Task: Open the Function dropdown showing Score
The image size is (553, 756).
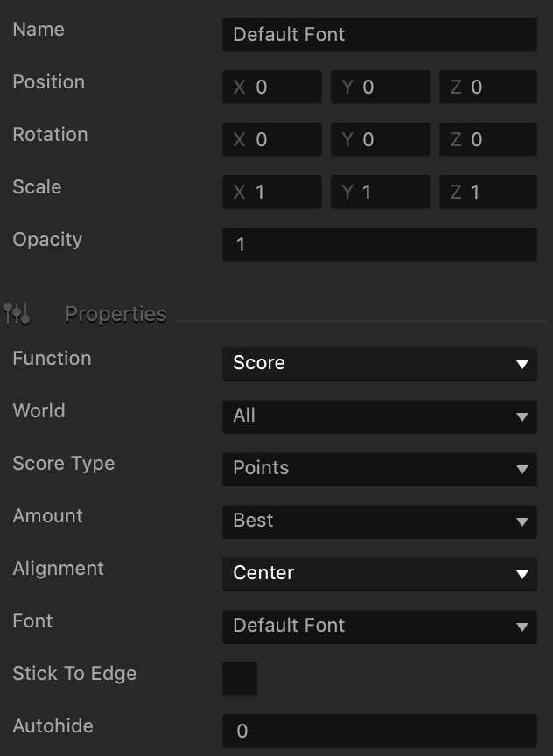Action: pos(380,364)
